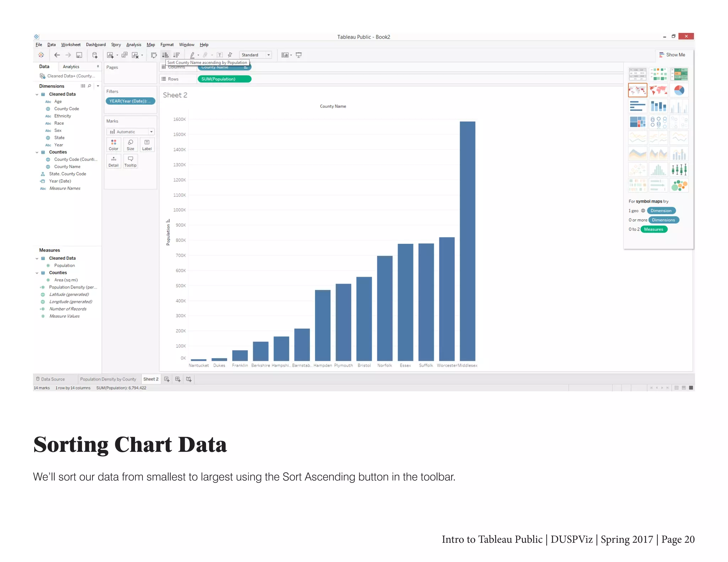
Task: Toggle the Show Me panel button
Action: [672, 55]
